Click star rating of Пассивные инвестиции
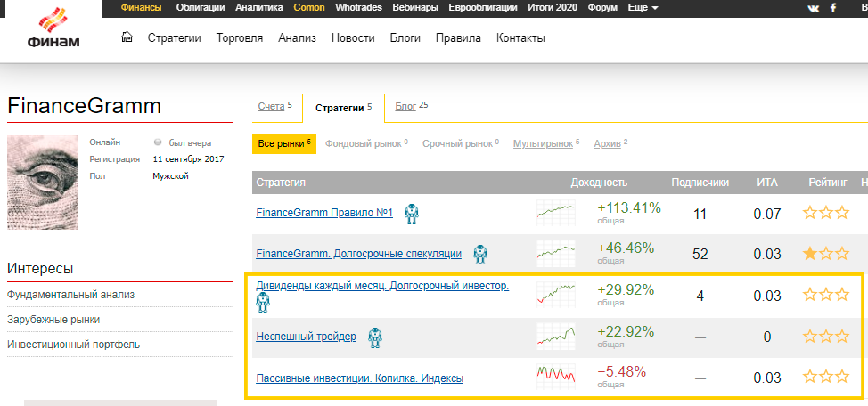Image resolution: width=868 pixels, height=406 pixels. (826, 377)
